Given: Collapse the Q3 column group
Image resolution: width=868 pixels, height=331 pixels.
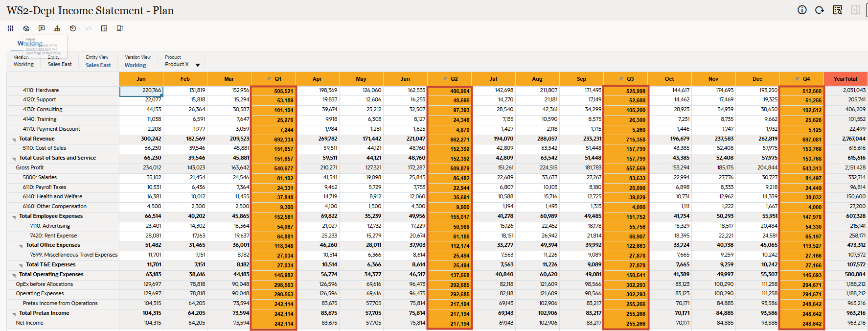Looking at the screenshot, I should point(622,79).
